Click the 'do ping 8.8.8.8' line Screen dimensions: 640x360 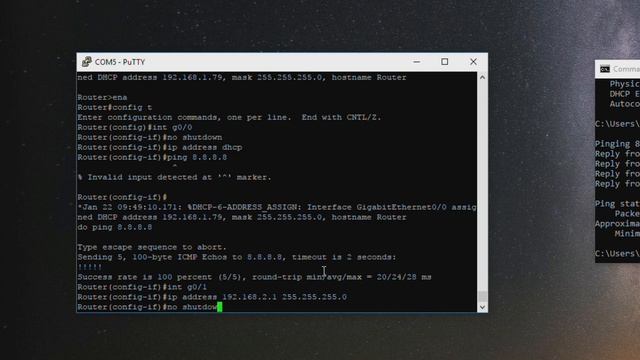115,227
